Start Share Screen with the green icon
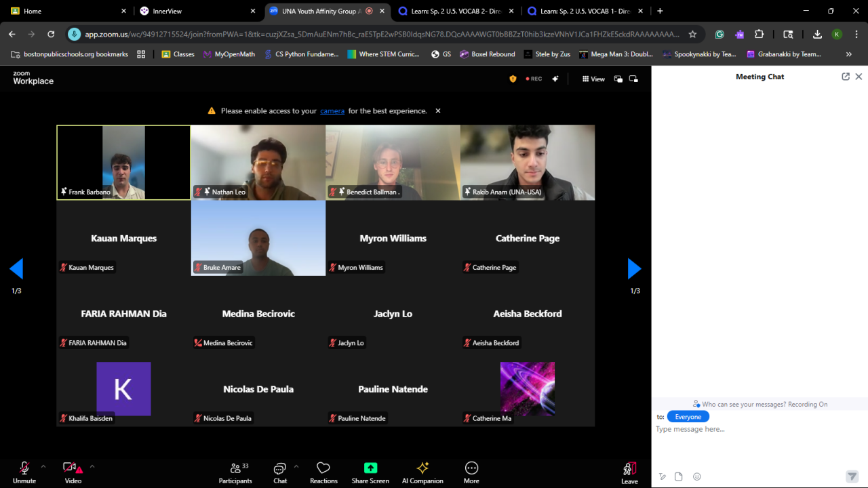 (370, 472)
